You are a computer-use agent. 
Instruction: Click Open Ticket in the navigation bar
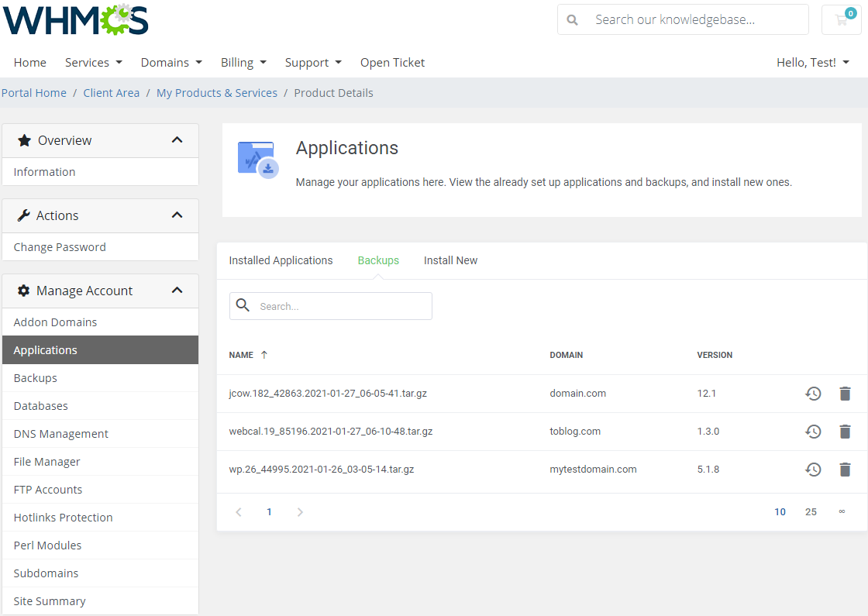[x=392, y=63]
